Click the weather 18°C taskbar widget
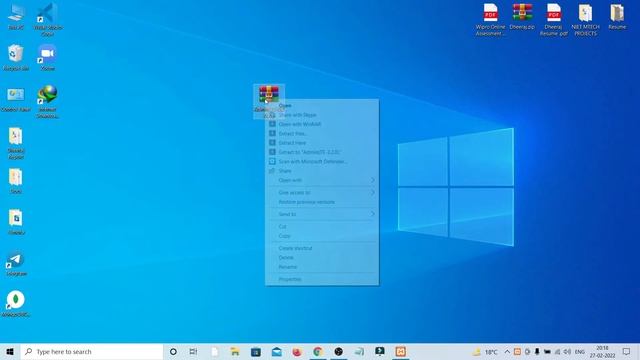640x360 pixels. (x=485, y=351)
